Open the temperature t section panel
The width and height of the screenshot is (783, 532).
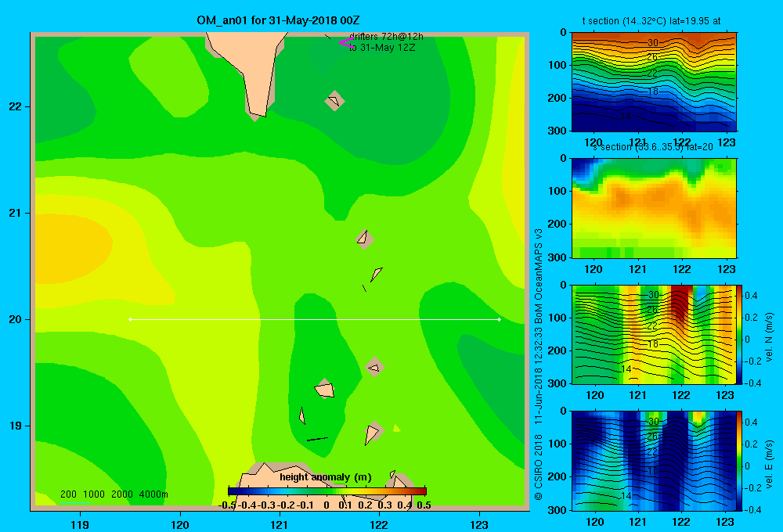click(654, 82)
